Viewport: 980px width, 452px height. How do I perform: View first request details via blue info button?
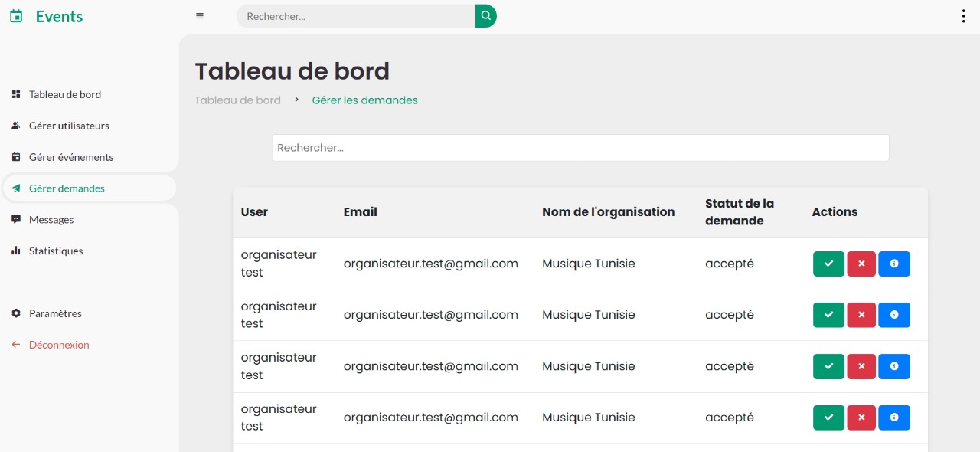[x=894, y=264]
